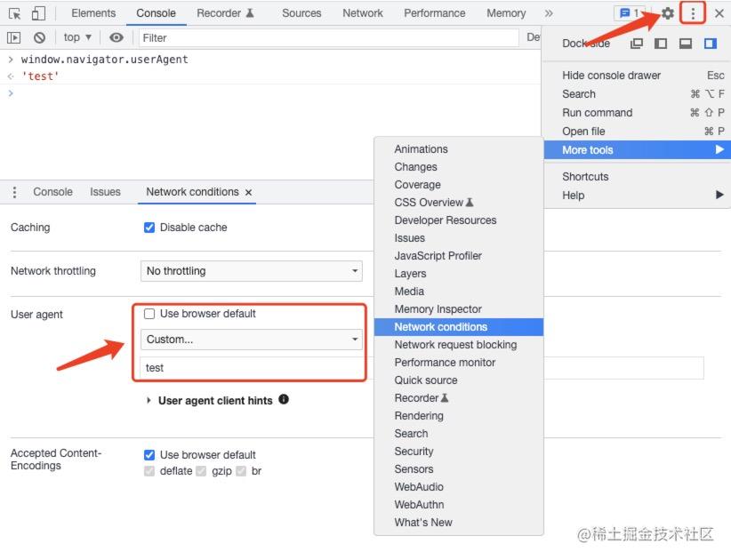
Task: Select the inspect element cursor tool
Action: (15, 12)
